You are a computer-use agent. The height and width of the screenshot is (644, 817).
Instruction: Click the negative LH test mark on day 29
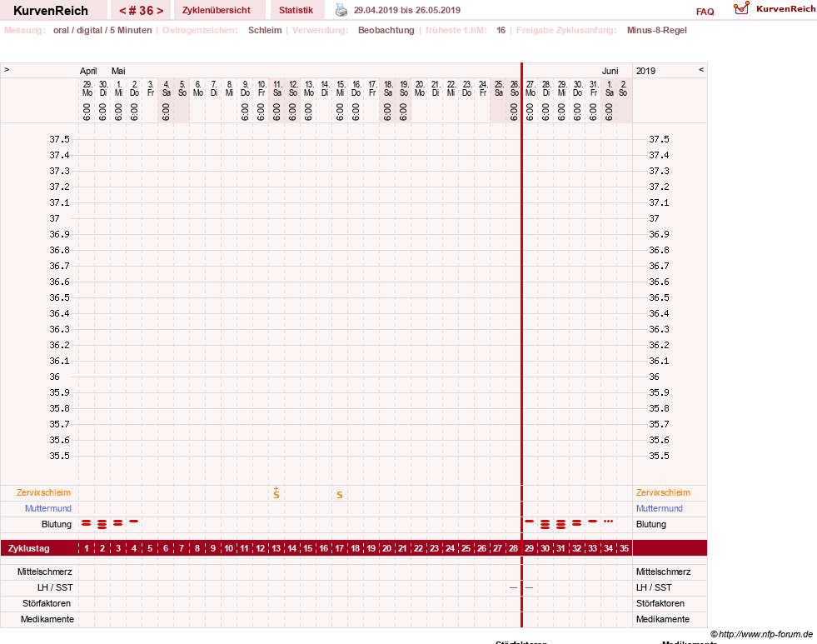(530, 587)
